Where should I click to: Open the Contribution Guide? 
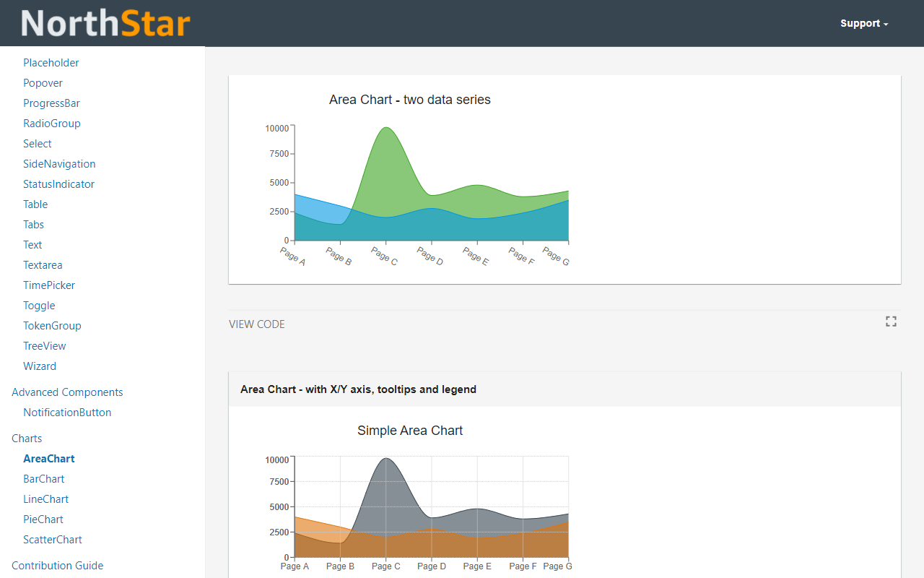pos(57,565)
